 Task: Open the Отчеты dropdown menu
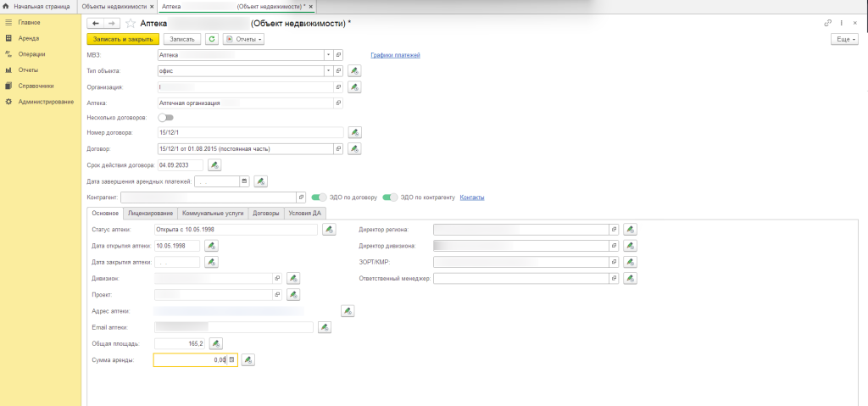click(244, 39)
